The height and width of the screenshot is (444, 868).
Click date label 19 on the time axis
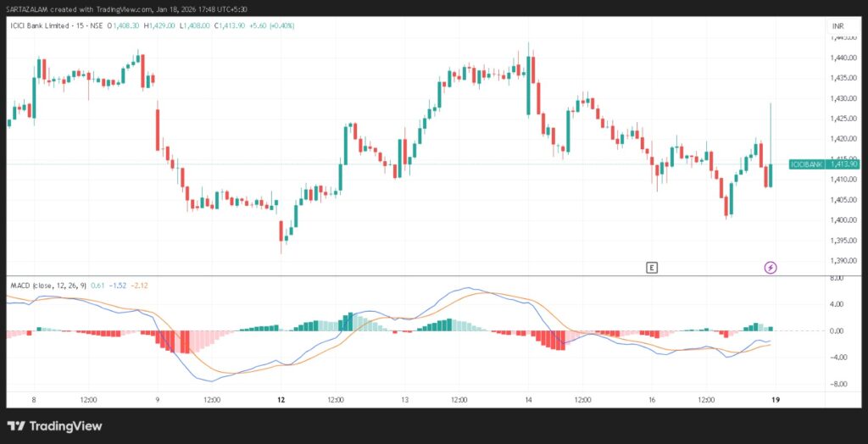click(775, 398)
